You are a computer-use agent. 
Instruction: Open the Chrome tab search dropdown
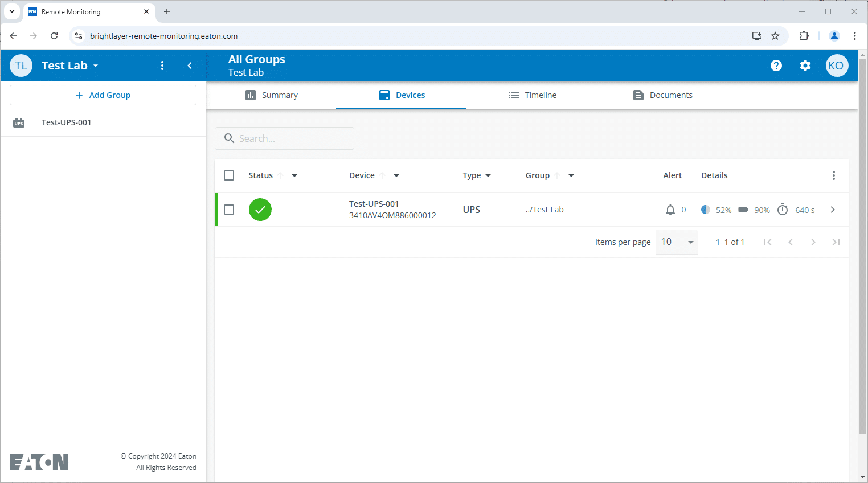coord(12,11)
